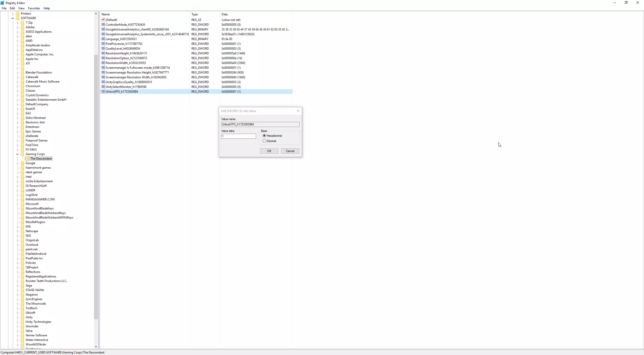This screenshot has width=644, height=355.
Task: Expand the Microsoft key node
Action: tap(17, 204)
